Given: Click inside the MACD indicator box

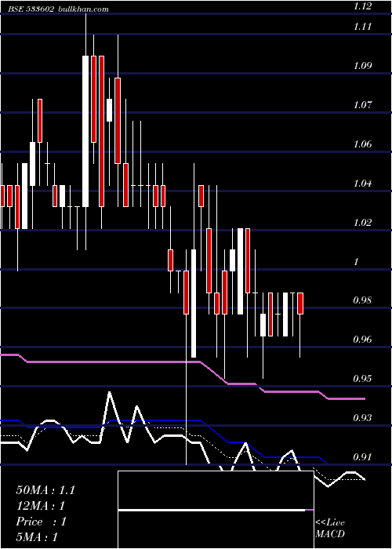Looking at the screenshot, I should (216, 510).
